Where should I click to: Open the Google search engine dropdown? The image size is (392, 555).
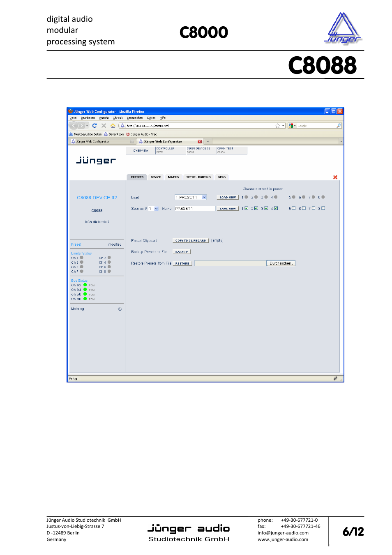[292, 126]
